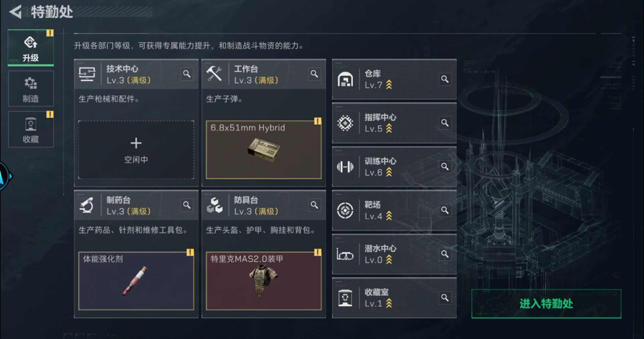Open the 制造 tab in sidebar
Image resolution: width=644 pixels, height=339 pixels.
click(x=31, y=88)
